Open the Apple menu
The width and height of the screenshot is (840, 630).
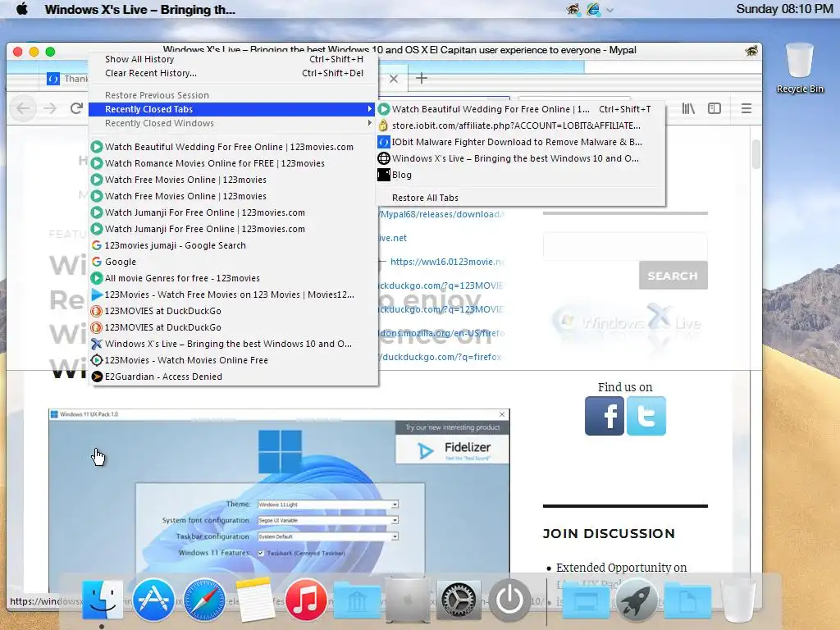[22, 9]
